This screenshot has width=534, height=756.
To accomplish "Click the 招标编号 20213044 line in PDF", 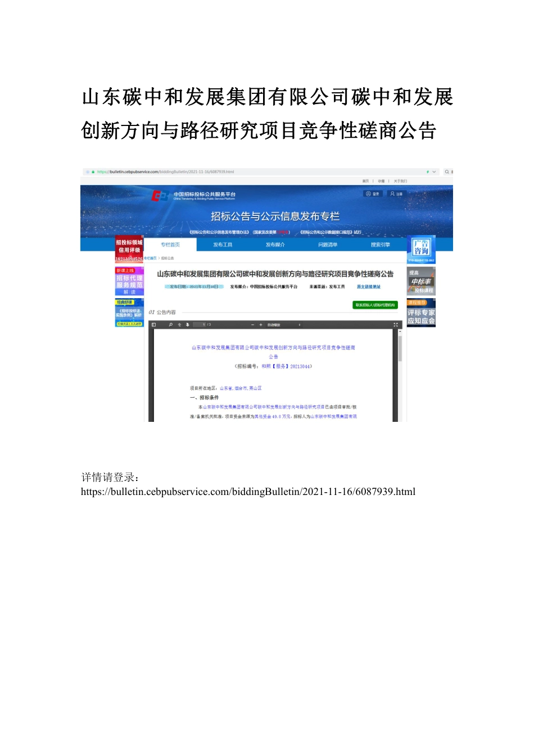I will [273, 366].
